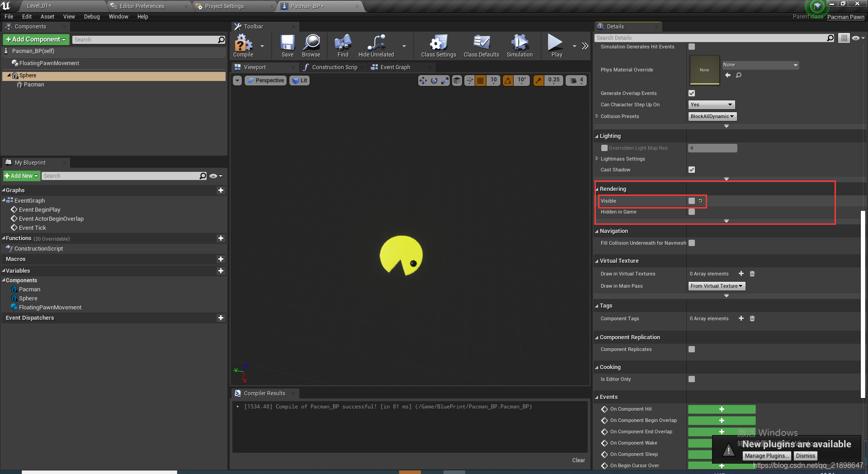Viewport: 868px width, 474px height.
Task: Open Draw in Main Pass dropdown
Action: point(717,286)
